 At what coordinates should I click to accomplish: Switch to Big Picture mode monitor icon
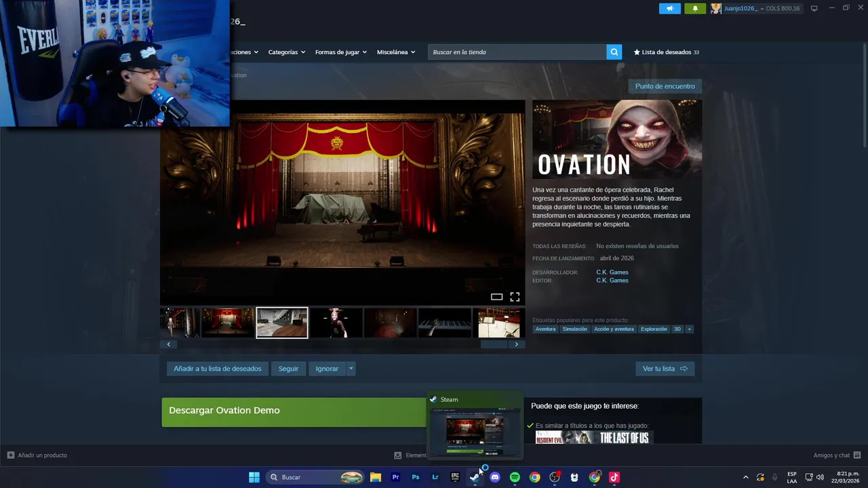[814, 8]
